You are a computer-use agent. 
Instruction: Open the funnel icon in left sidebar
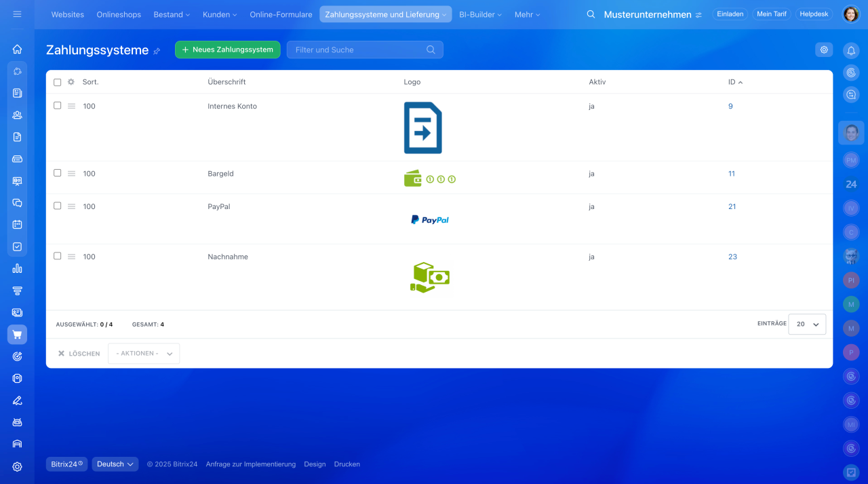pyautogui.click(x=17, y=291)
